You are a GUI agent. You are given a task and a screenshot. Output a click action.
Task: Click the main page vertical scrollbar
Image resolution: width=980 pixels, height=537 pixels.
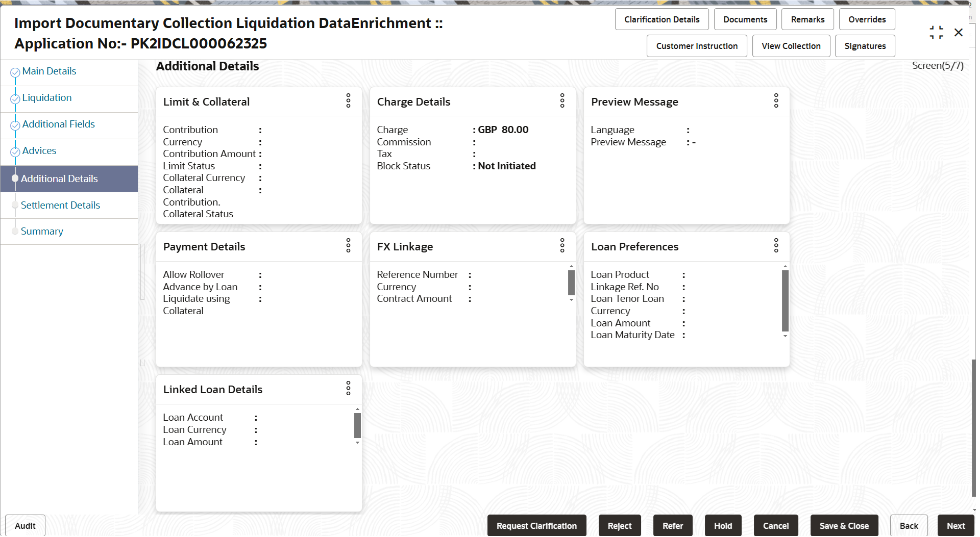click(x=973, y=428)
